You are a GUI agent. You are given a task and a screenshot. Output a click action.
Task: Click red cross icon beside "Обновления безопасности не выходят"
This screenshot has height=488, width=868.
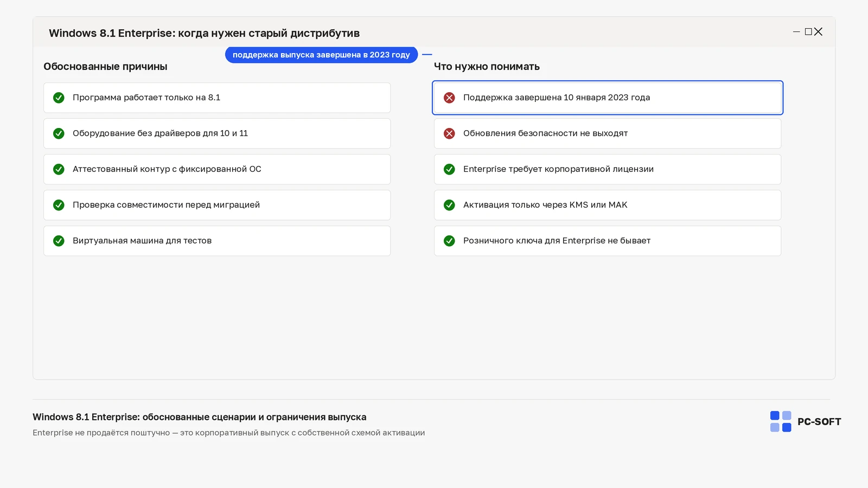pos(449,133)
